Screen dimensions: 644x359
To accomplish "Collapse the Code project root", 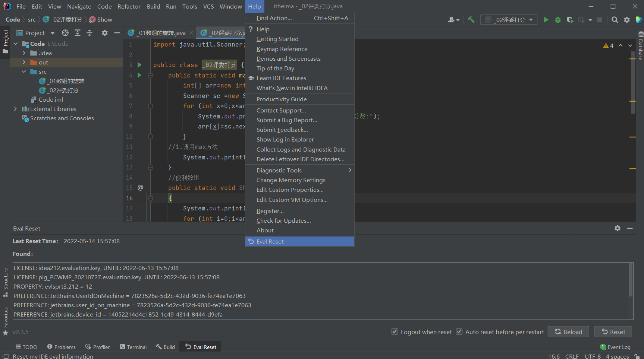I will [x=16, y=44].
